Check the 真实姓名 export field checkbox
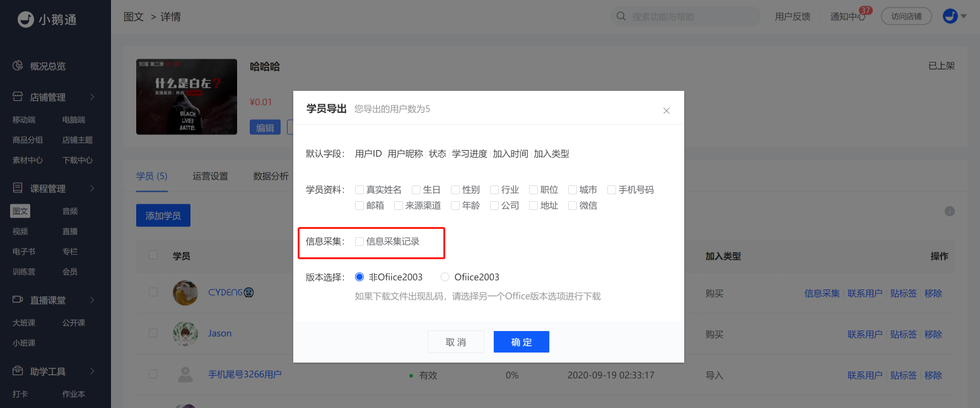980x408 pixels. click(359, 189)
